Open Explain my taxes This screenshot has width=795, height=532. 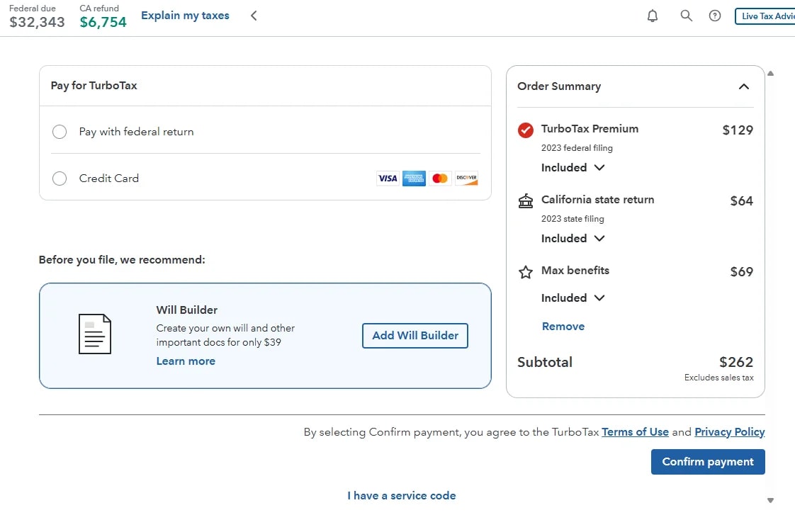tap(185, 15)
